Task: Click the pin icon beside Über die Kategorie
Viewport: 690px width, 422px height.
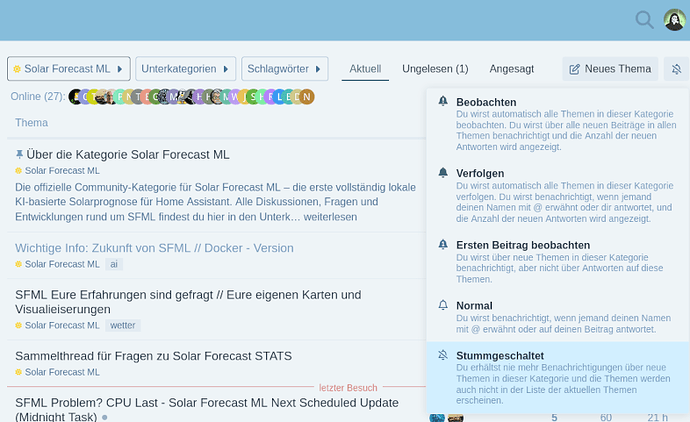Action: pyautogui.click(x=19, y=154)
